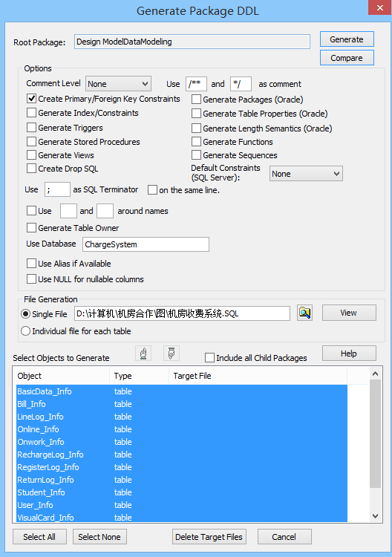Close the Generate Package DDL dialog
The width and height of the screenshot is (392, 557).
coord(379,7)
